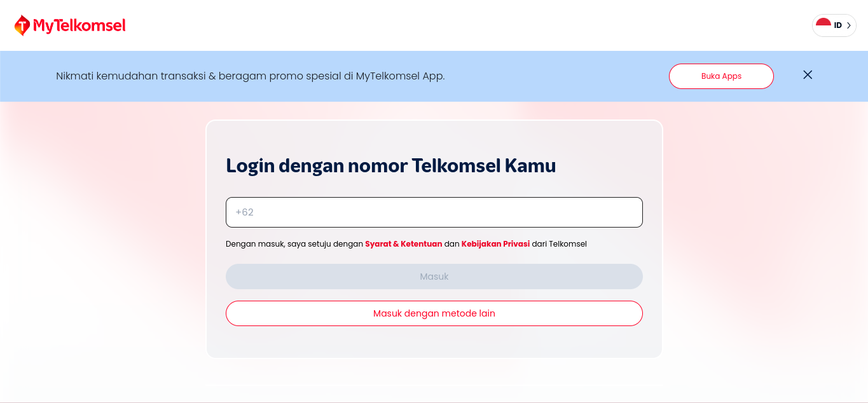This screenshot has width=868, height=403.
Task: Open the ID language dropdown label
Action: (x=838, y=25)
